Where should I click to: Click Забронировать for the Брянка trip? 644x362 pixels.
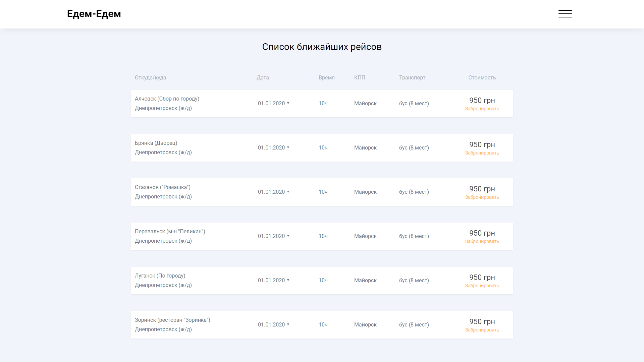(x=482, y=153)
